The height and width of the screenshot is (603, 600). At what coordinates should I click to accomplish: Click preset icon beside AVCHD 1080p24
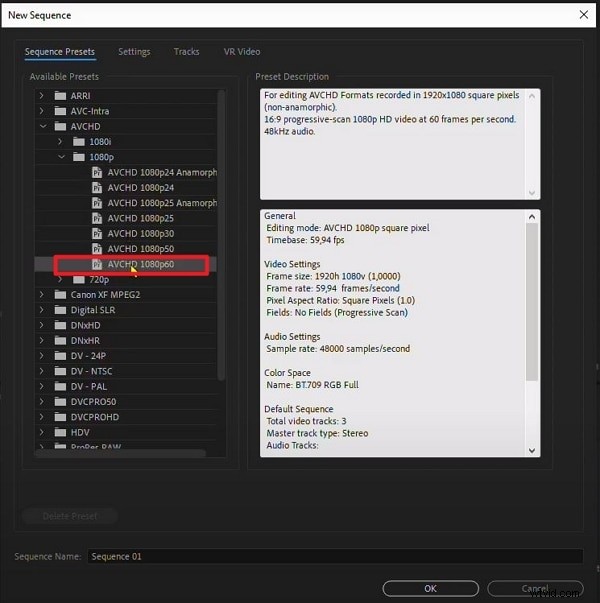[x=97, y=188]
